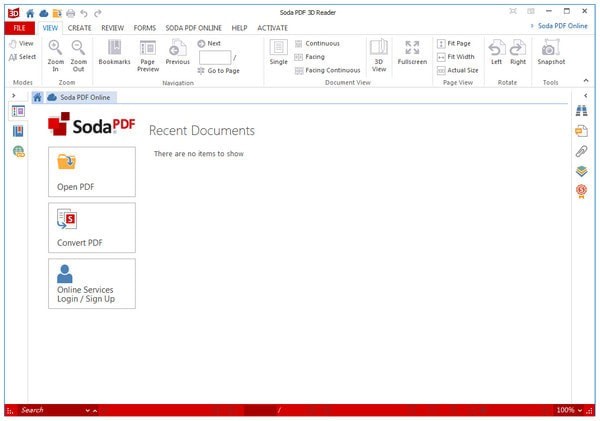The width and height of the screenshot is (600, 421).
Task: Click the Convert PDF button
Action: (x=91, y=227)
